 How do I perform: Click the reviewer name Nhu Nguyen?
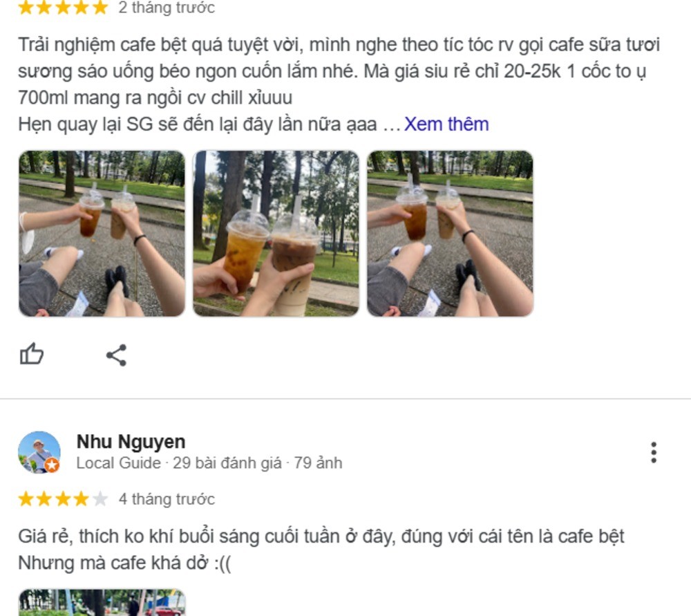tap(131, 441)
